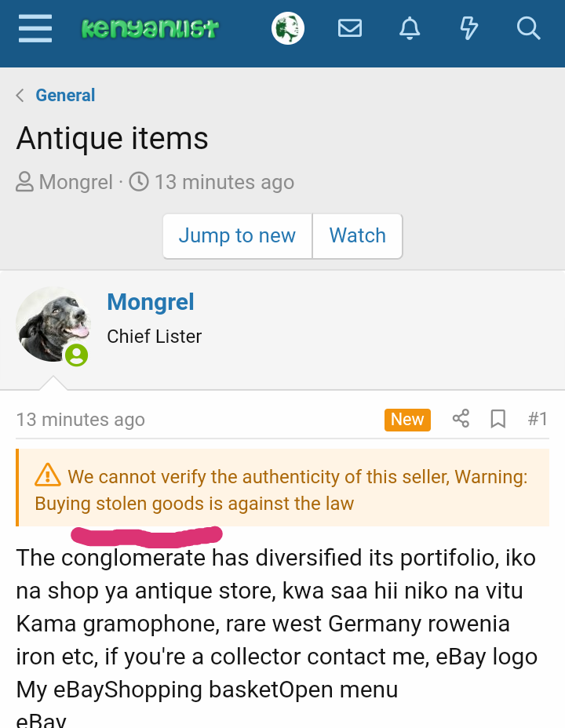Bookmark post using the bookmark icon
Image resolution: width=565 pixels, height=728 pixels.
pos(498,420)
